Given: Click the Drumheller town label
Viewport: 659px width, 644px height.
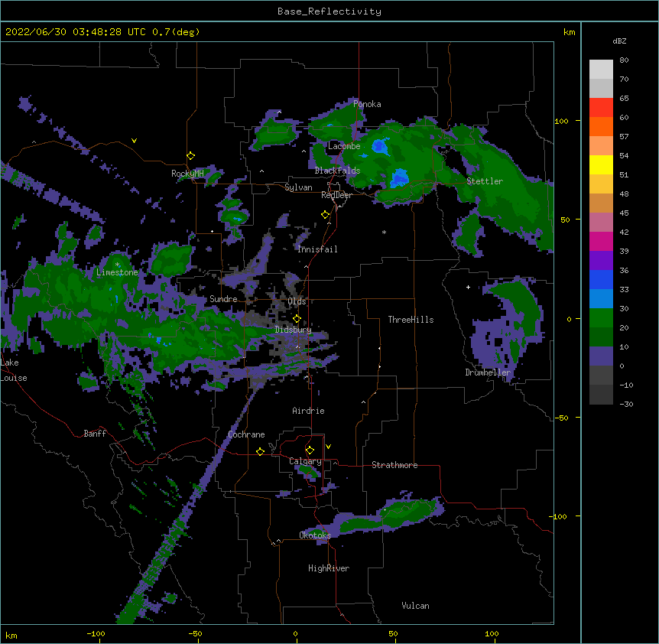Looking at the screenshot, I should click(x=488, y=372).
